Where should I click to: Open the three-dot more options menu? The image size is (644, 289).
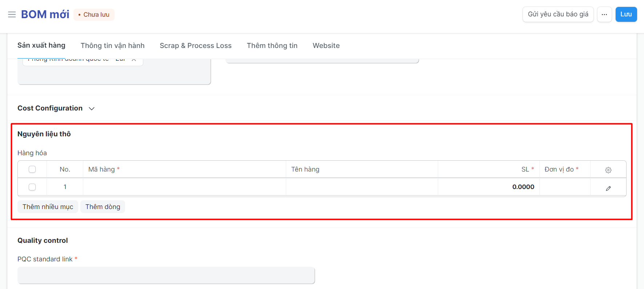tap(604, 15)
